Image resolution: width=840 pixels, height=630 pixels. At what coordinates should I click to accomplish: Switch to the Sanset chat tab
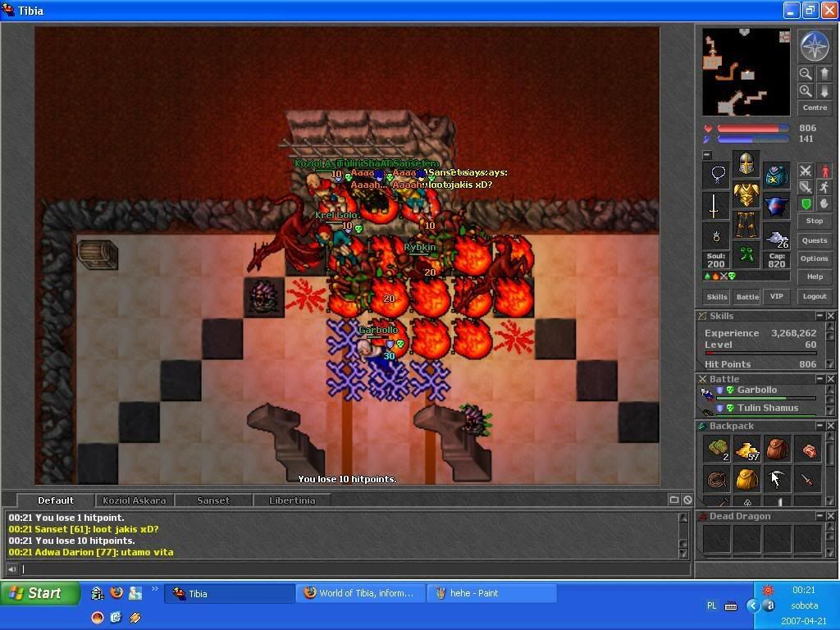coord(213,500)
